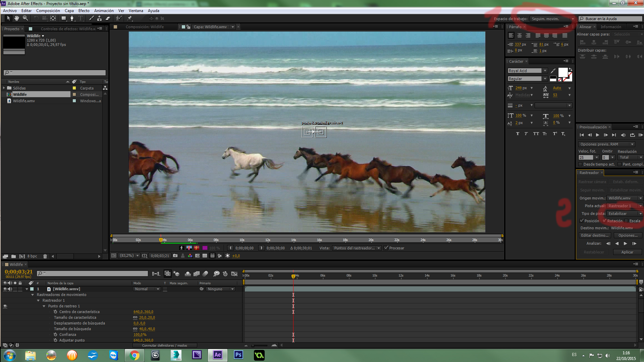Click the Opciones... button in Rastreador
The image size is (644, 362).
(x=628, y=235)
